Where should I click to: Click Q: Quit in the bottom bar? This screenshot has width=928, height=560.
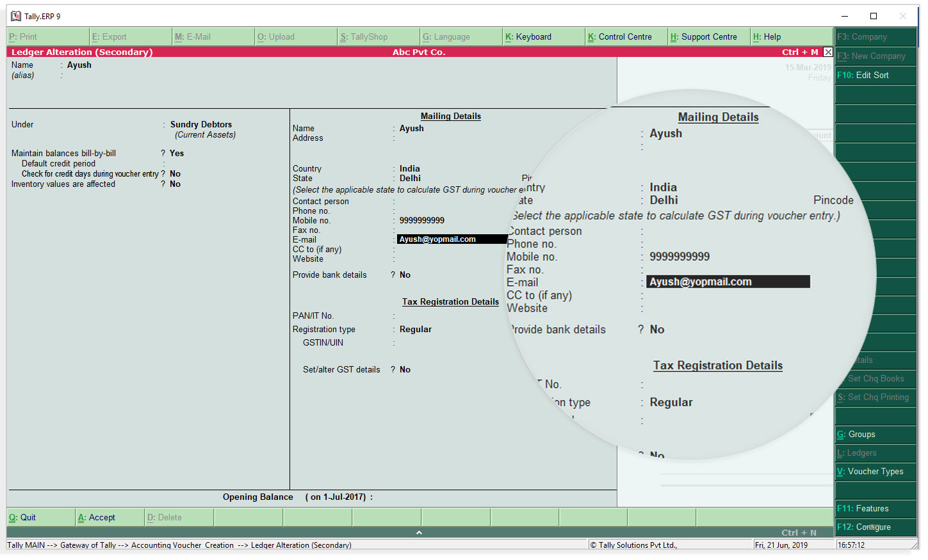click(41, 518)
